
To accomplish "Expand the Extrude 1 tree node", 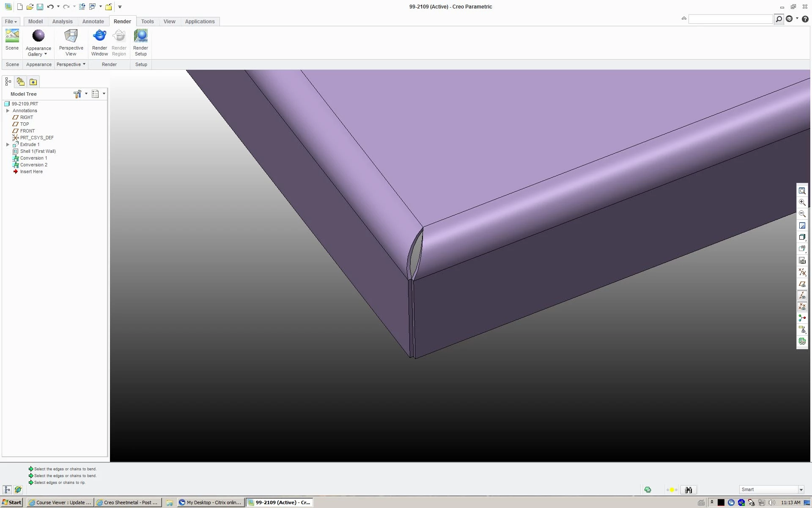I will coord(8,144).
